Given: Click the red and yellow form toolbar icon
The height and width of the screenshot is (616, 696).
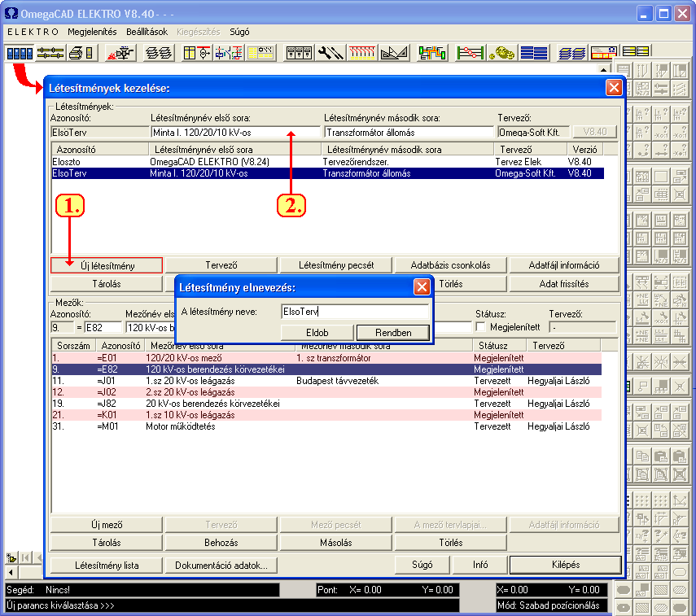Looking at the screenshot, I should [604, 53].
